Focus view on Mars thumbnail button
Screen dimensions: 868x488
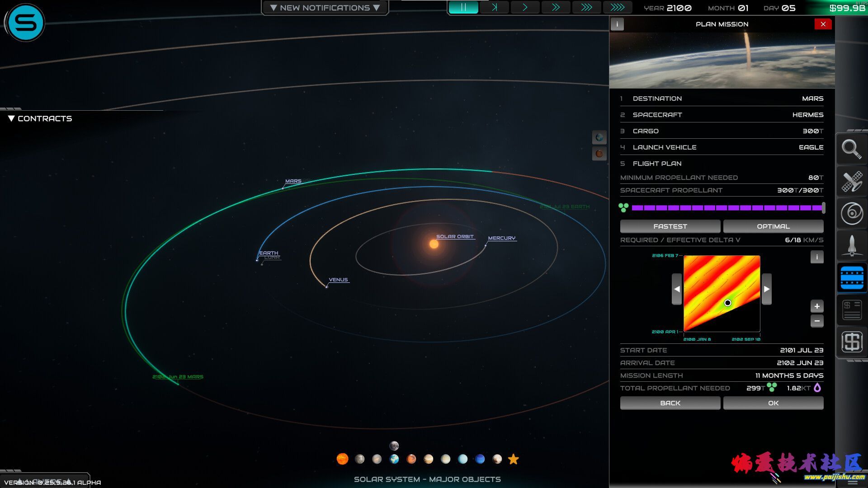pyautogui.click(x=599, y=154)
